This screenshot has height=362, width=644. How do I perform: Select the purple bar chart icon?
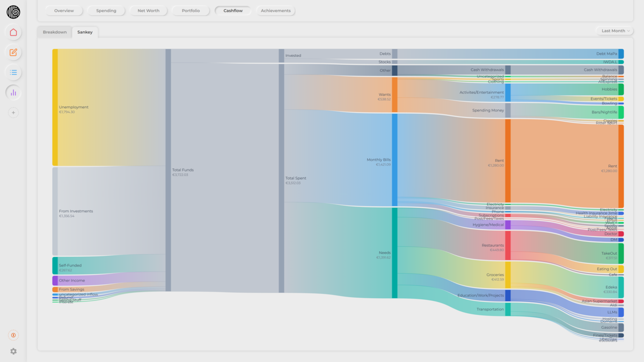(13, 92)
